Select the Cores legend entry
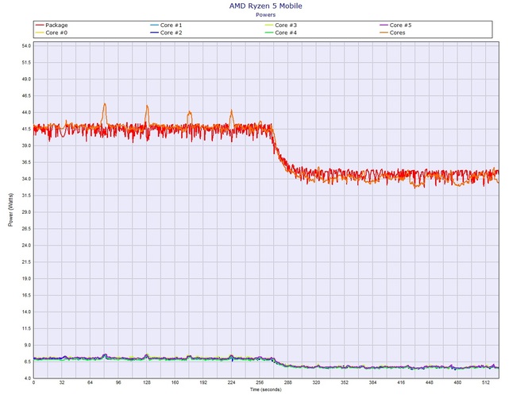Image resolution: width=532 pixels, height=399 pixels. point(392,33)
